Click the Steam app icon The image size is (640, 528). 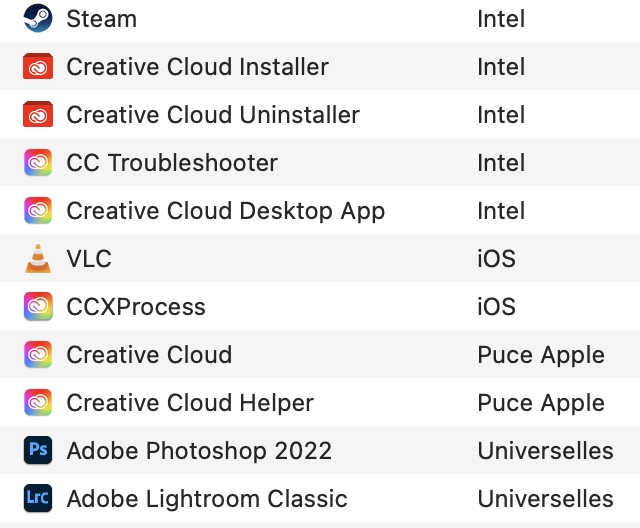click(38, 19)
